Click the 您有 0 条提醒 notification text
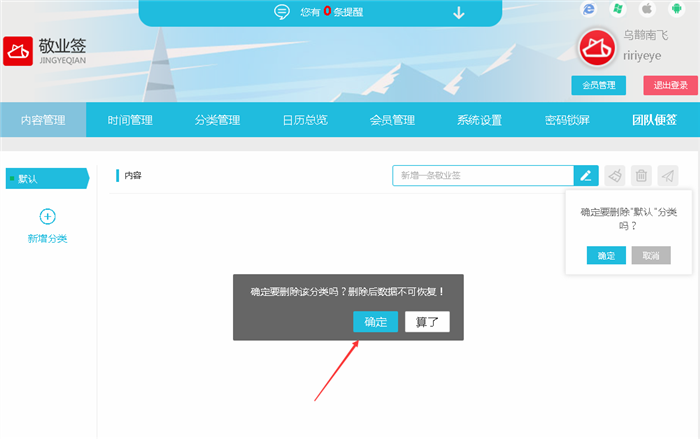700x439 pixels. pyautogui.click(x=331, y=12)
